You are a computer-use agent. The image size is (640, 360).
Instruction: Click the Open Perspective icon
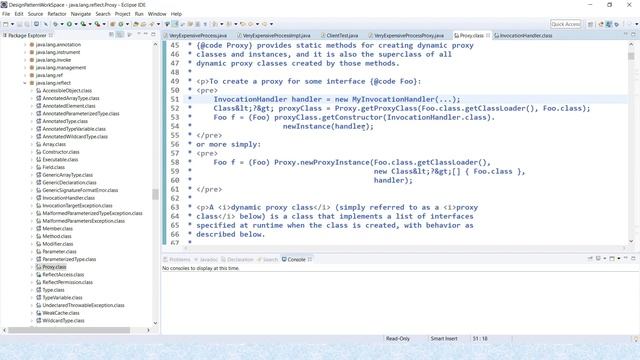point(590,24)
